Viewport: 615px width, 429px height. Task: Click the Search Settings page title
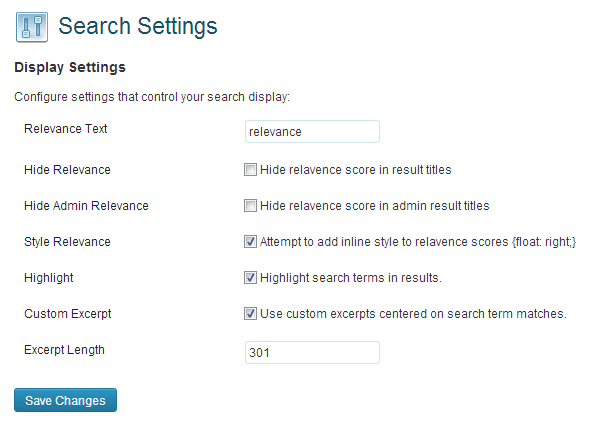(x=138, y=26)
